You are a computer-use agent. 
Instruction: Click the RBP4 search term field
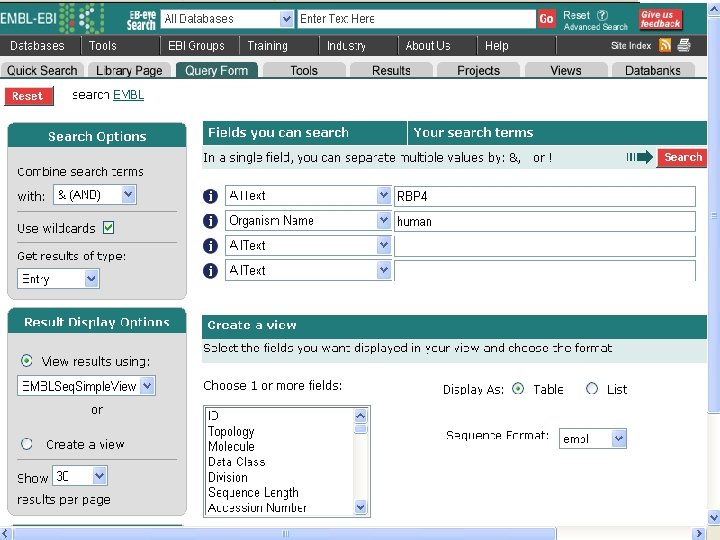pos(545,196)
